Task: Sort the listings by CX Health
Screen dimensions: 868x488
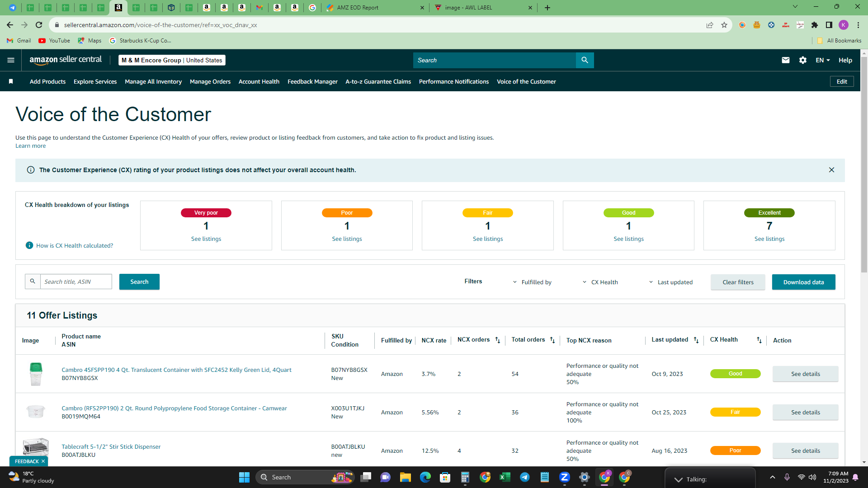Action: (759, 340)
